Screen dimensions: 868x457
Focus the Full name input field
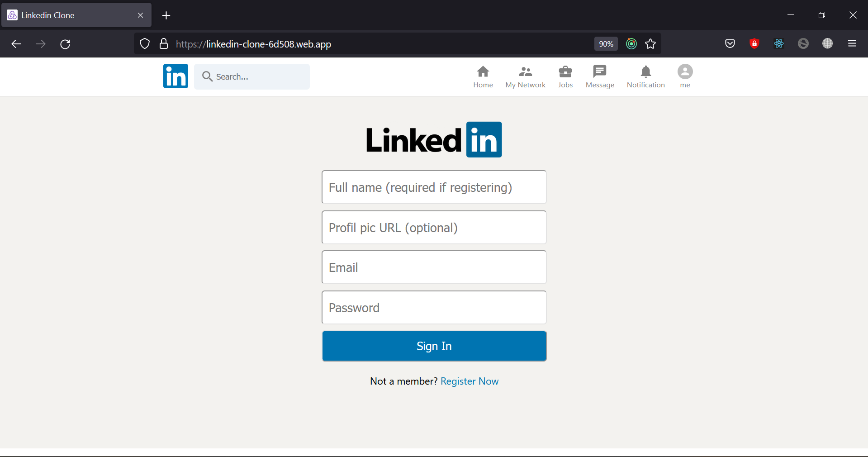coord(434,187)
